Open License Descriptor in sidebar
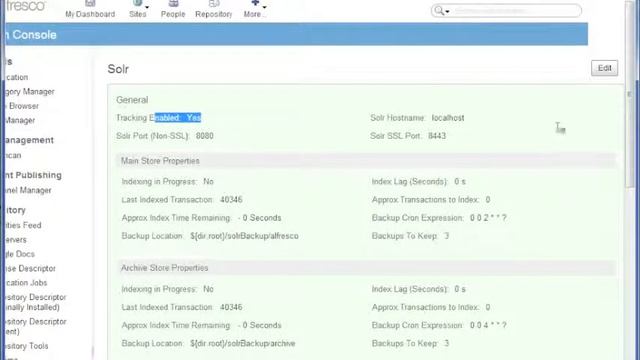The height and width of the screenshot is (360, 640). point(31,268)
